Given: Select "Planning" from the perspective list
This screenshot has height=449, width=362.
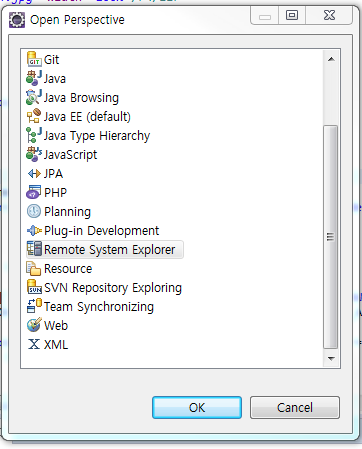Looking at the screenshot, I should click(68, 212).
